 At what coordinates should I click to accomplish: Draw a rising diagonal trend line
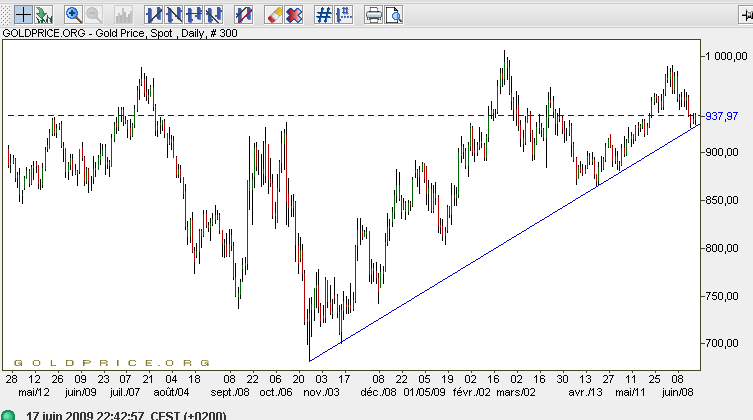tap(153, 15)
